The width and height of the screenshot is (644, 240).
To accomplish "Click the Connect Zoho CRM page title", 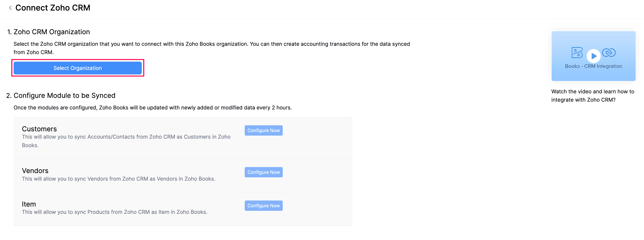I will pyautogui.click(x=53, y=8).
